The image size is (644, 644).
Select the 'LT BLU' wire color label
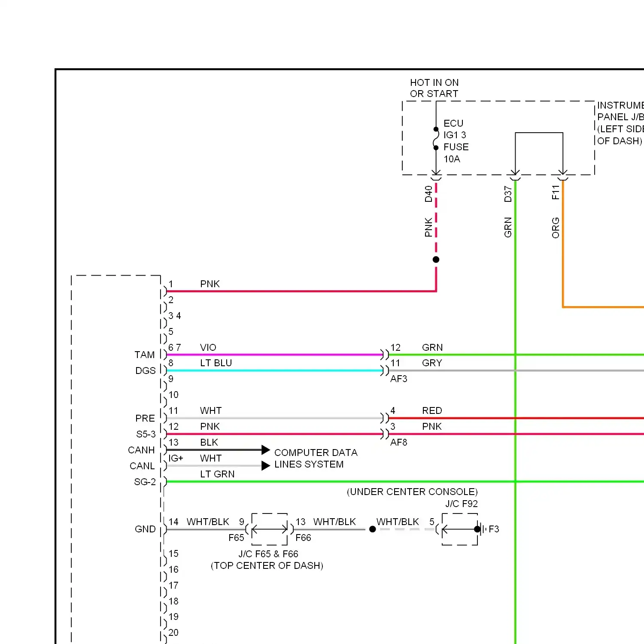click(216, 363)
